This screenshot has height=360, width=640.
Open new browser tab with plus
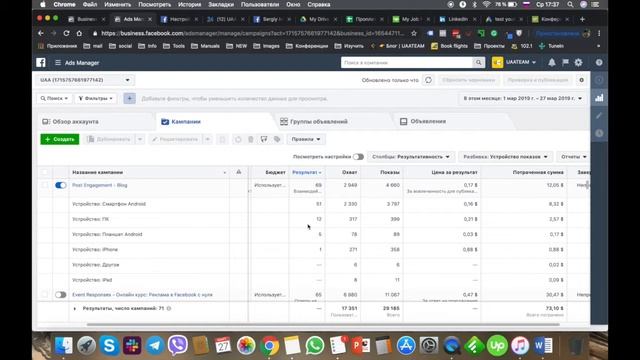(x=582, y=19)
